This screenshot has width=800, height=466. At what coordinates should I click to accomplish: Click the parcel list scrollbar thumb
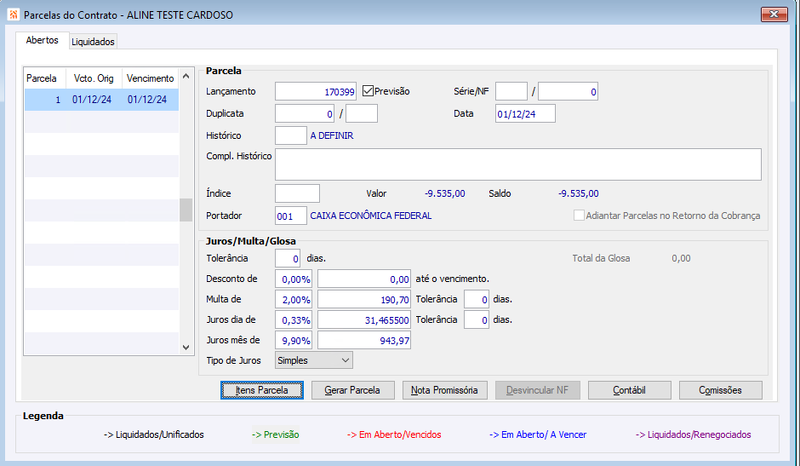[x=186, y=210]
